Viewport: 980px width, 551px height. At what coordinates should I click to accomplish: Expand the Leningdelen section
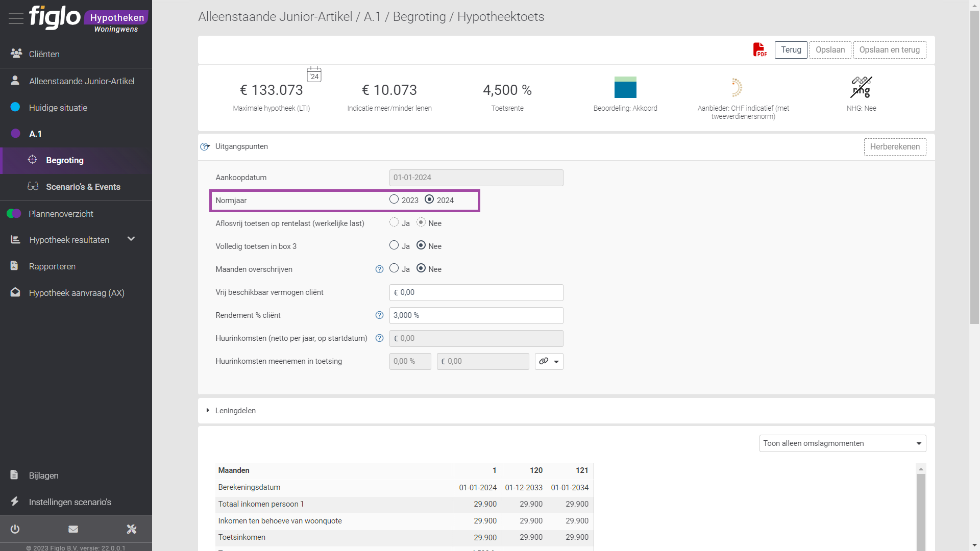208,411
